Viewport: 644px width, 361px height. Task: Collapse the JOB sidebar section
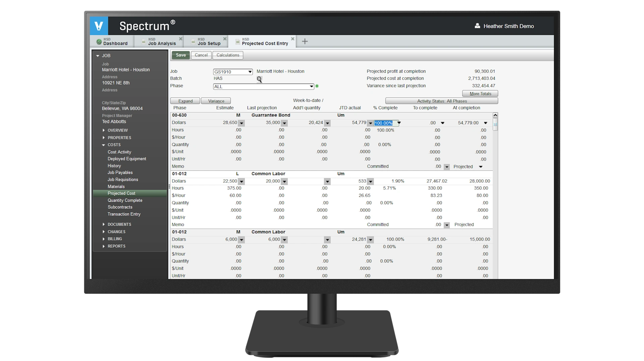[98, 56]
